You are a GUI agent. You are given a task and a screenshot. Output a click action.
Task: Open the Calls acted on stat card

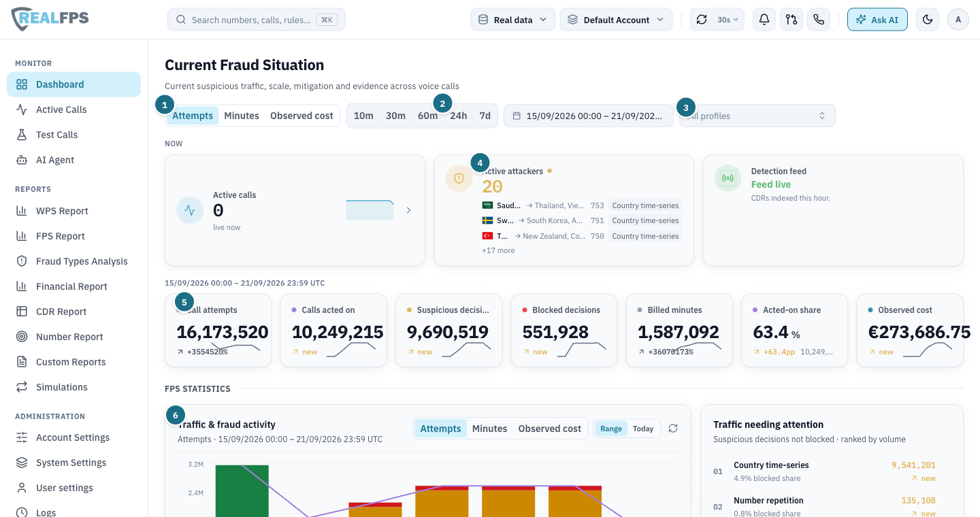[333, 331]
